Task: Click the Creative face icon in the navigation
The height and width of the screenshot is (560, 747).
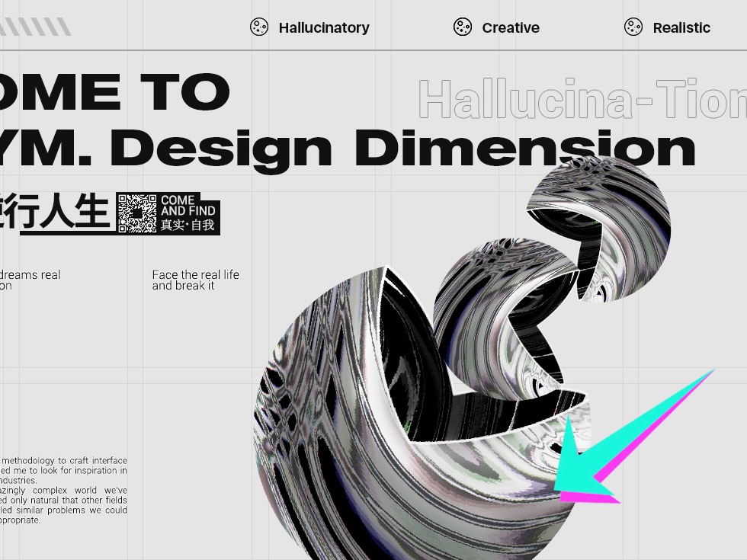Action: pos(463,27)
